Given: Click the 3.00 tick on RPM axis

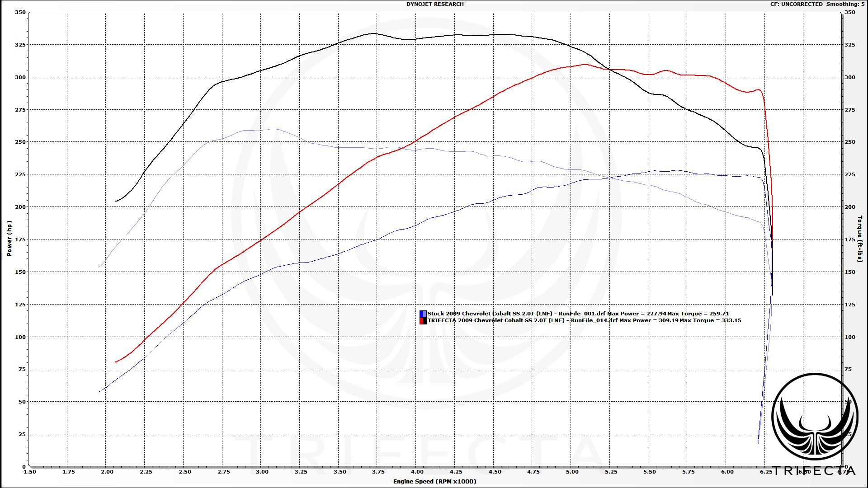Looking at the screenshot, I should 262,472.
